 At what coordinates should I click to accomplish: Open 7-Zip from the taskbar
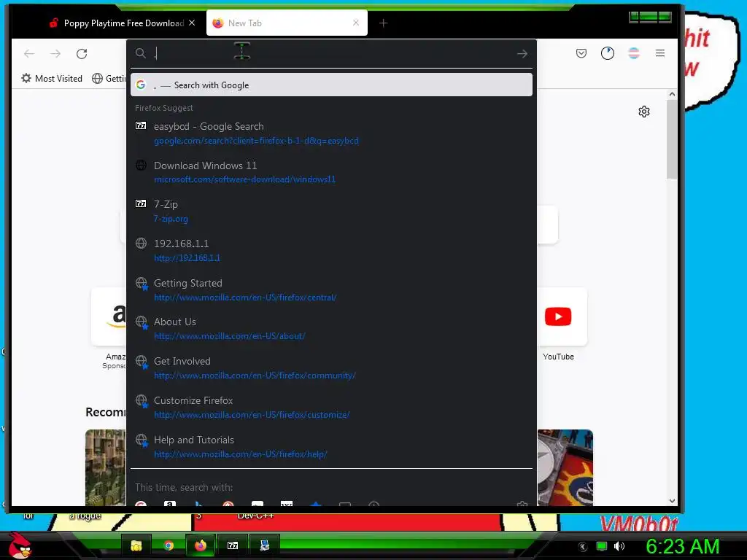233,545
